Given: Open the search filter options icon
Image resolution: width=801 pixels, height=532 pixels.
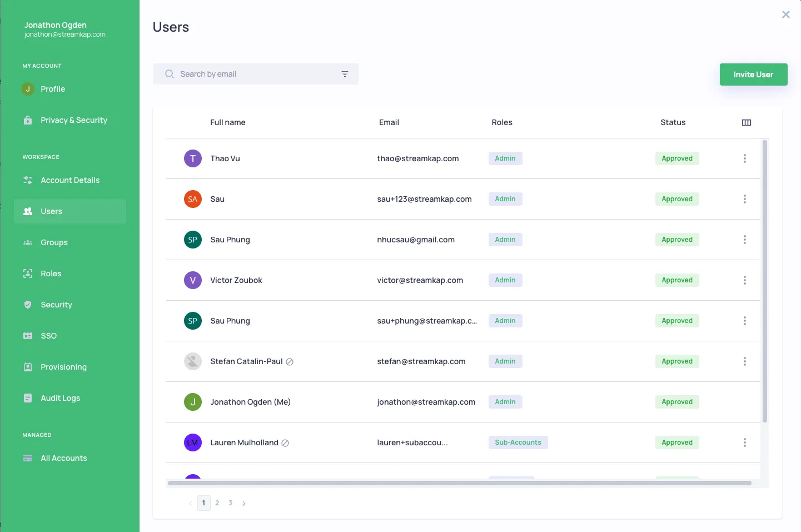Looking at the screenshot, I should 345,74.
